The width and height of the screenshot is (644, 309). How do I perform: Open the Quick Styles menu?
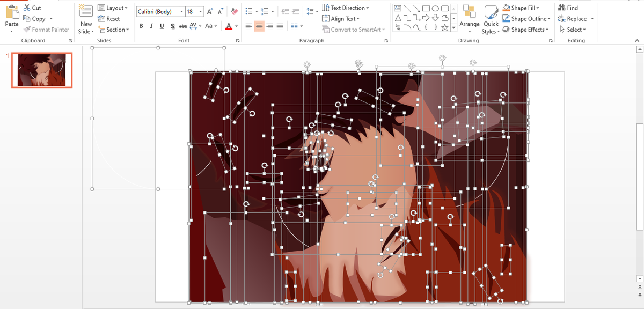coord(491,20)
